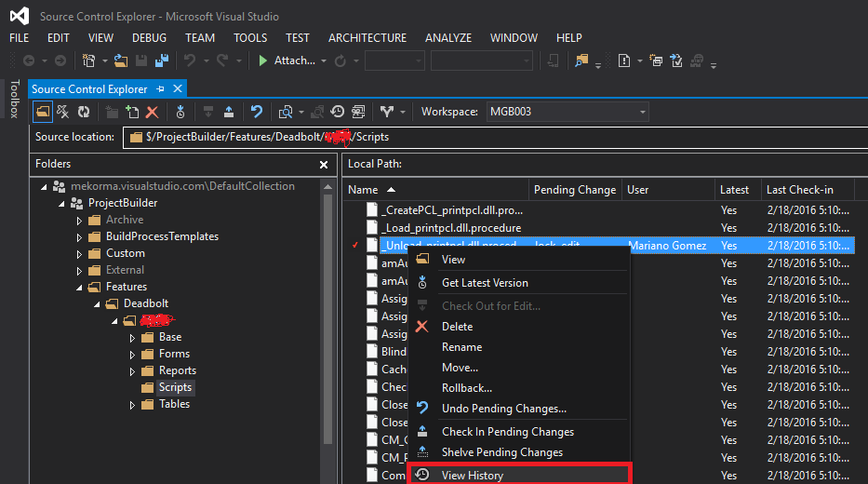Image resolution: width=868 pixels, height=484 pixels.
Task: Click the green Start Attach play icon
Action: coord(263,60)
